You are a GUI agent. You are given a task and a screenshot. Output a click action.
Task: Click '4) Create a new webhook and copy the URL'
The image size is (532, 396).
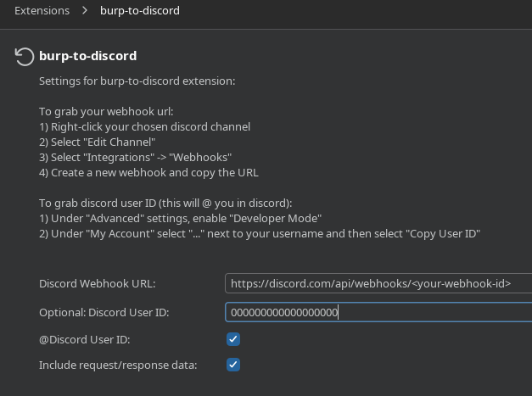tap(148, 173)
